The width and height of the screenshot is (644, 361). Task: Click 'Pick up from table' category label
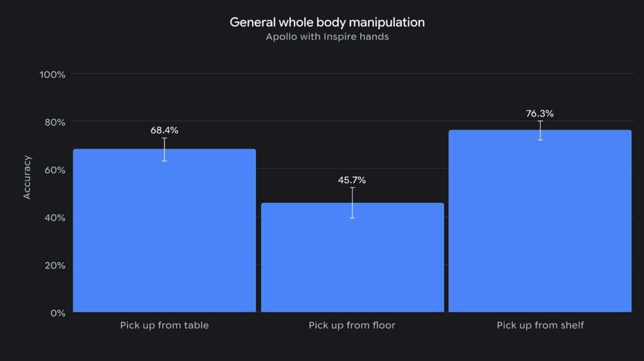coord(165,325)
